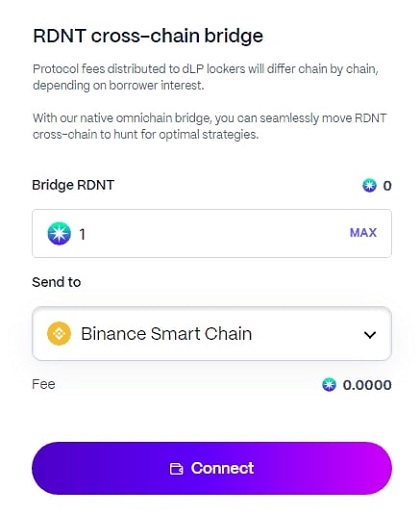Click the RDNT cross-chain bridge heading
420x515 pixels.
point(148,36)
